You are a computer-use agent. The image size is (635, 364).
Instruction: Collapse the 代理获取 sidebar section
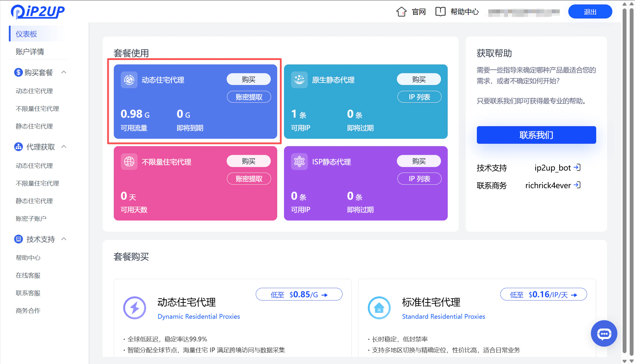pyautogui.click(x=64, y=147)
